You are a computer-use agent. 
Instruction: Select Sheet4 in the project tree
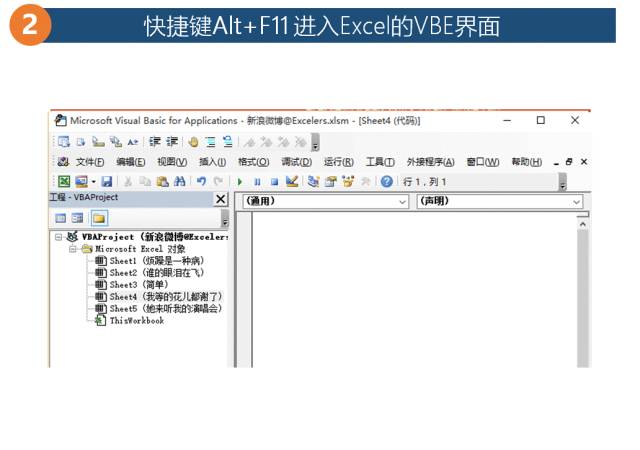(159, 296)
